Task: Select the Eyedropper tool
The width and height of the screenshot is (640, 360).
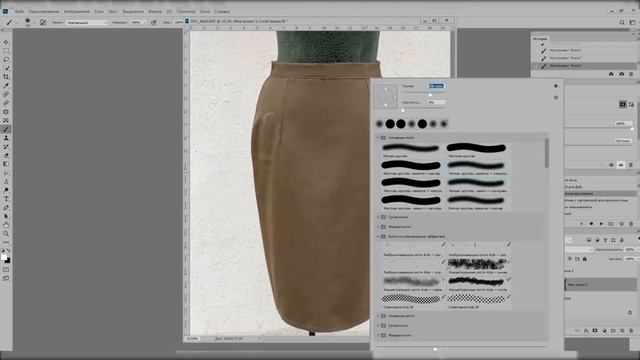Action: 6,86
